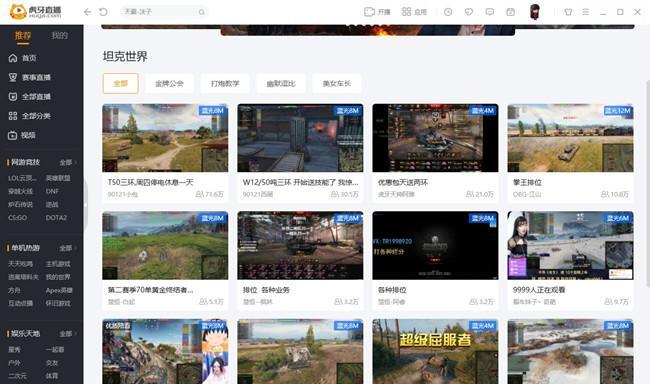Image resolution: width=650 pixels, height=384 pixels.
Task: Switch to the 推荐 sidebar tab
Action: [x=23, y=36]
